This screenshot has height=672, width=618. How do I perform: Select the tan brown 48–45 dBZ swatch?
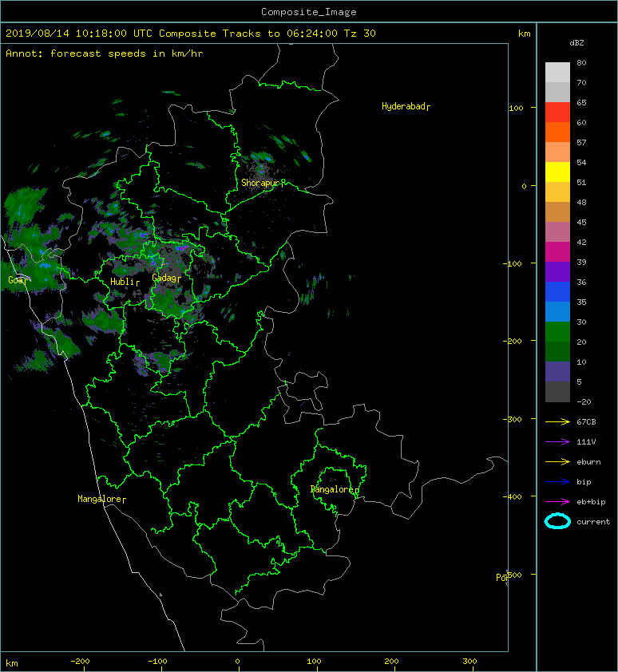tap(557, 211)
